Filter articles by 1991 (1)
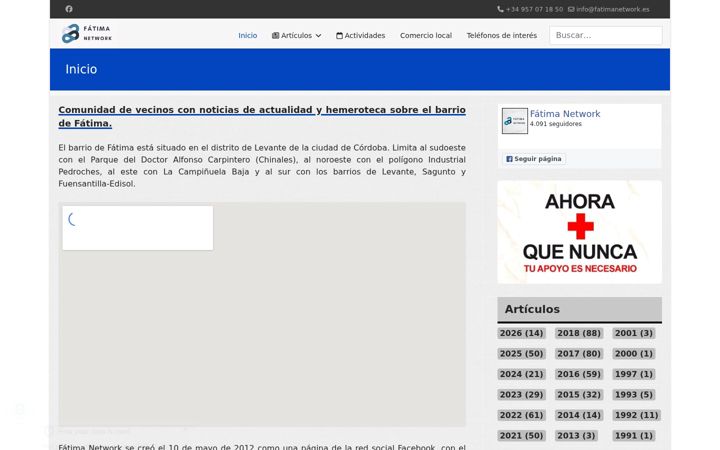720x450 pixels. 634,436
